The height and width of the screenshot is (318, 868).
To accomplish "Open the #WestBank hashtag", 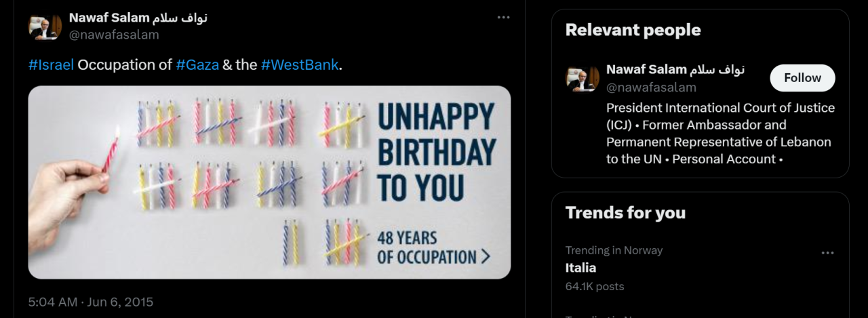I will (299, 65).
